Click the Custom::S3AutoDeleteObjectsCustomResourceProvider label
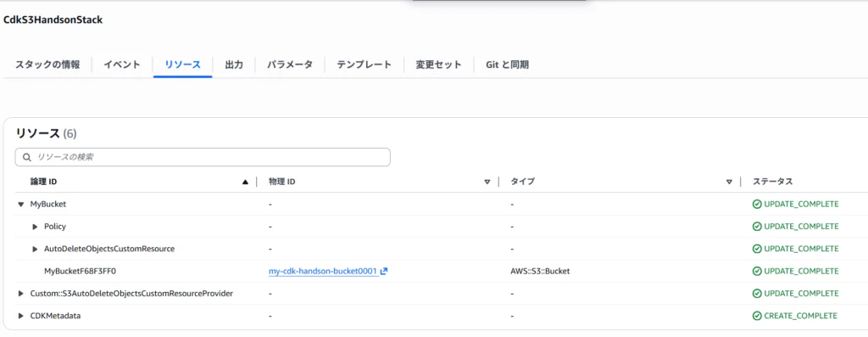Viewport: 868px width, 337px height. coord(131,293)
